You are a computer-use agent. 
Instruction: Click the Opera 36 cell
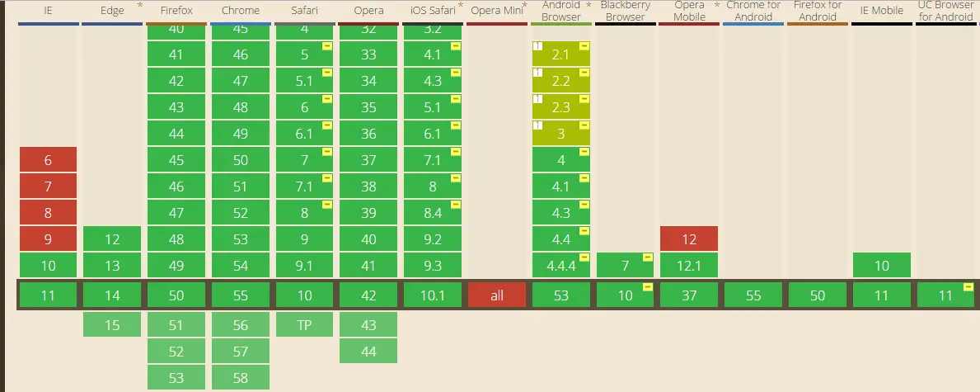[368, 134]
